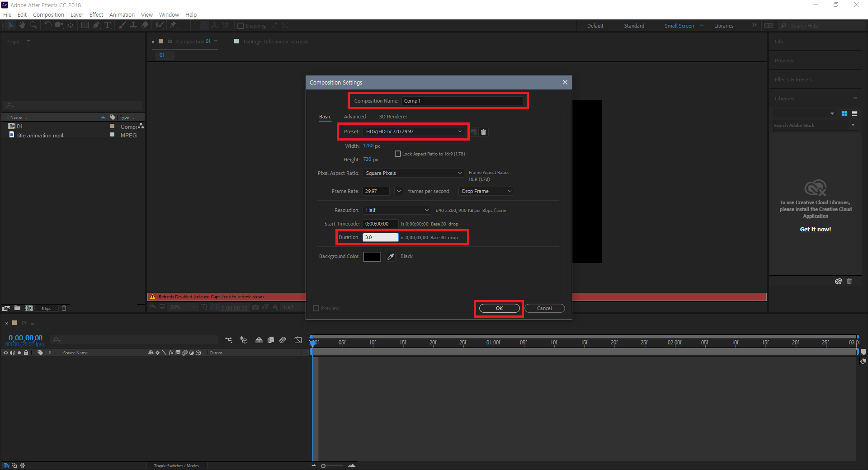Viewport: 868px width, 470px height.
Task: Toggle Local Axis mode in toolbar
Action: [205, 25]
